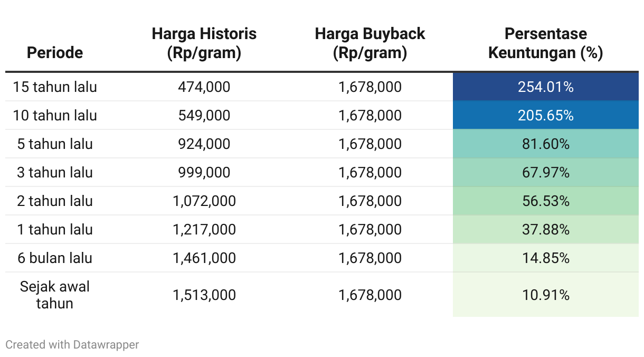Click the 474,000 historical price value
644x357 pixels.
(204, 87)
